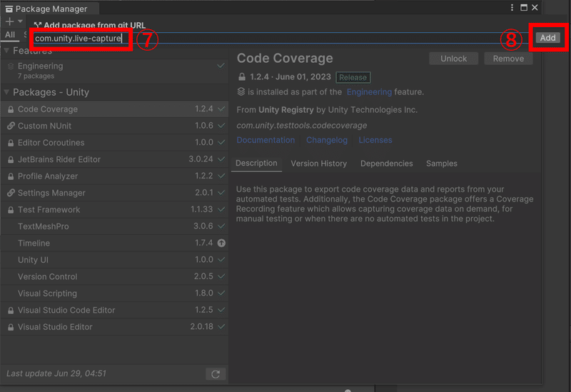Screen dimensions: 571x392
Task: Click the Unity UI installed checkmark
Action: click(221, 260)
